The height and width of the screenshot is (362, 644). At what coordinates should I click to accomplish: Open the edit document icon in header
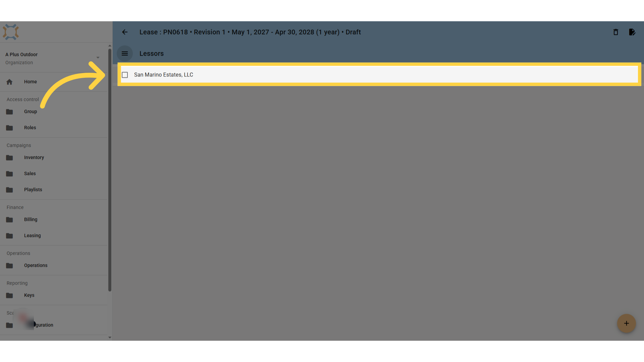click(x=632, y=32)
